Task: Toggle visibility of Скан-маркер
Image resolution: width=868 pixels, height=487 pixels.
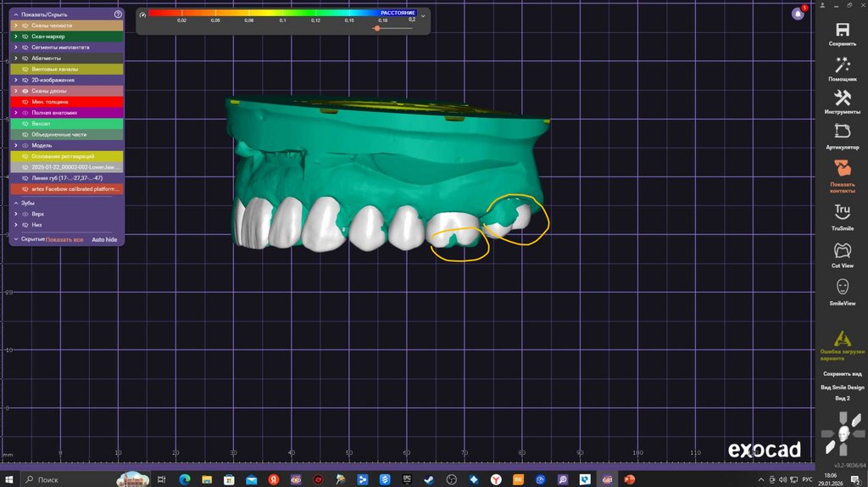Action: (25, 36)
